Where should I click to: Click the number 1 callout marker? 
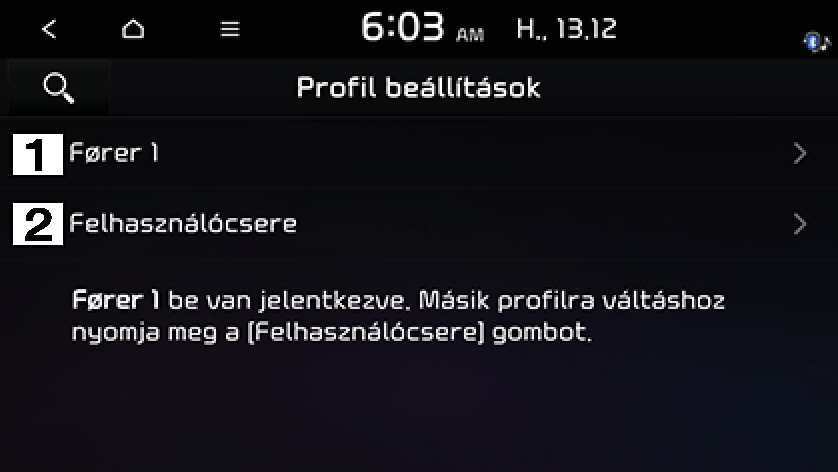click(38, 154)
